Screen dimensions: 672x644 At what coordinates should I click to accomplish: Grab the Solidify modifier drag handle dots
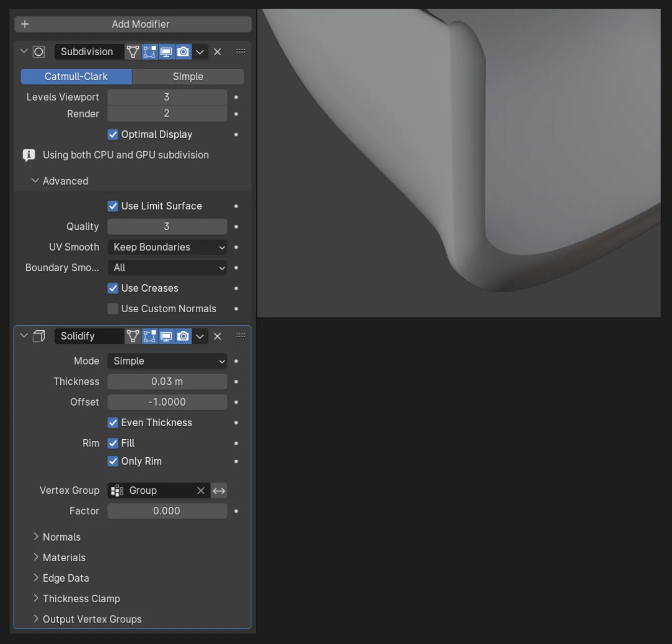pyautogui.click(x=241, y=335)
